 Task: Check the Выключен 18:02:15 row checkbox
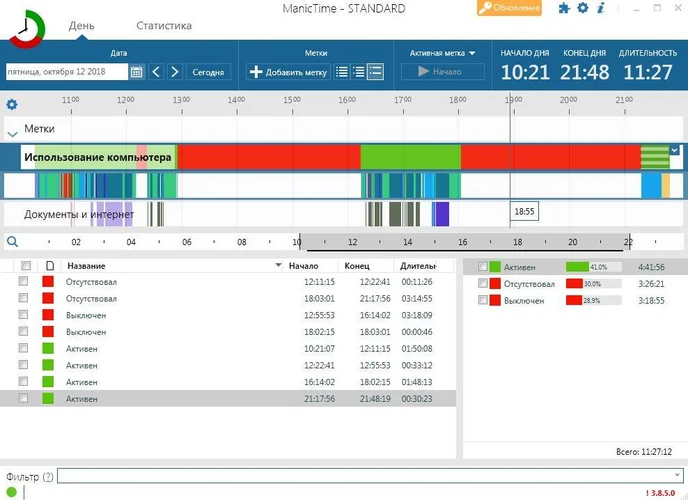click(23, 331)
